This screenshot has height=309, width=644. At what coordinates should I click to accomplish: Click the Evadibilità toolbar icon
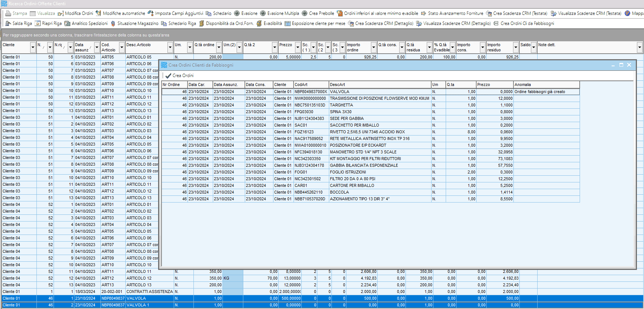click(x=259, y=23)
